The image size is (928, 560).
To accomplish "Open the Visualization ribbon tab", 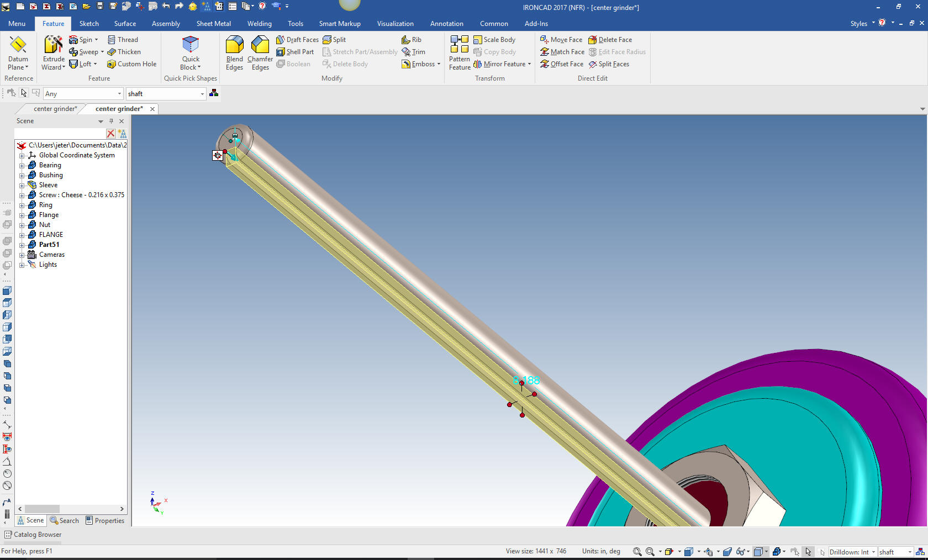I will point(395,24).
